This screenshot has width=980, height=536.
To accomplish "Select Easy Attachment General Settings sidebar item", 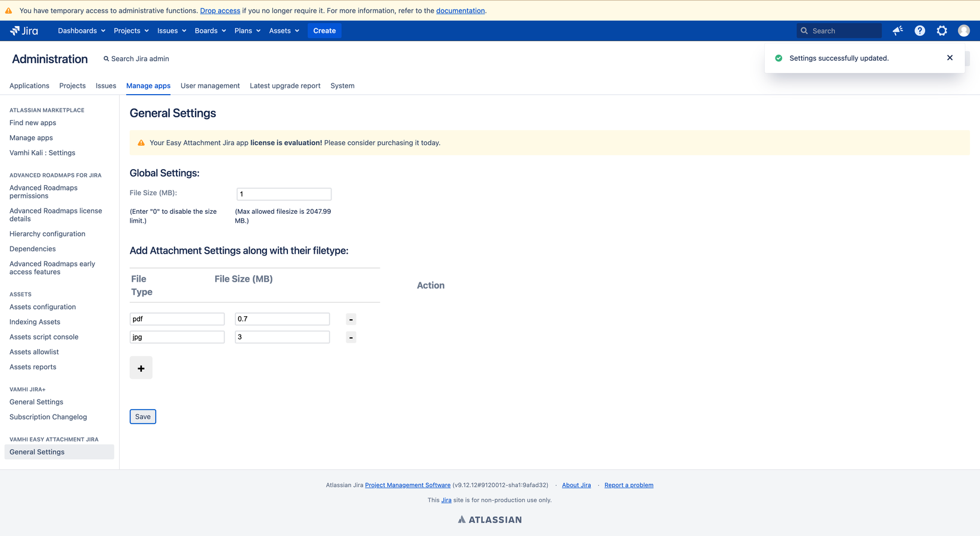I will pos(59,452).
